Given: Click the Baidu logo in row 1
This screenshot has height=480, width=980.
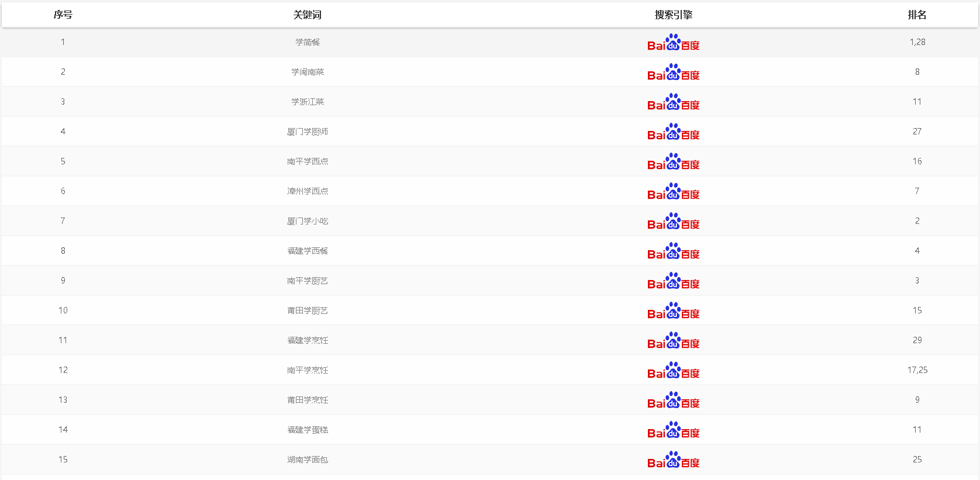Looking at the screenshot, I should point(673,42).
